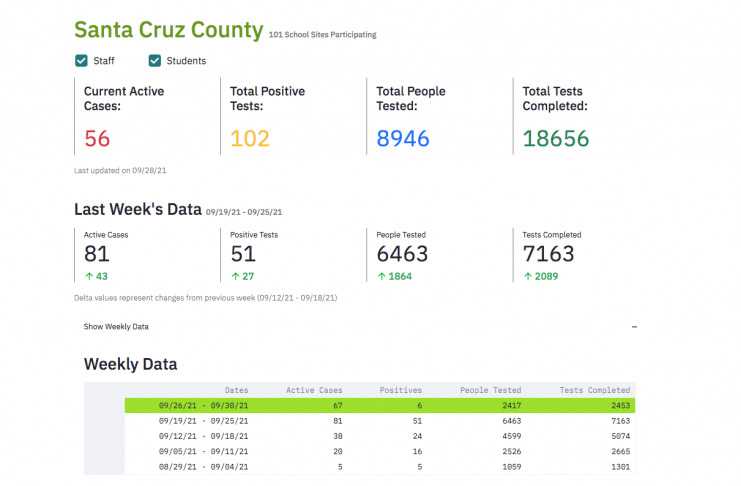This screenshot has height=486, width=741.
Task: Click the Dates column header
Action: click(236, 390)
